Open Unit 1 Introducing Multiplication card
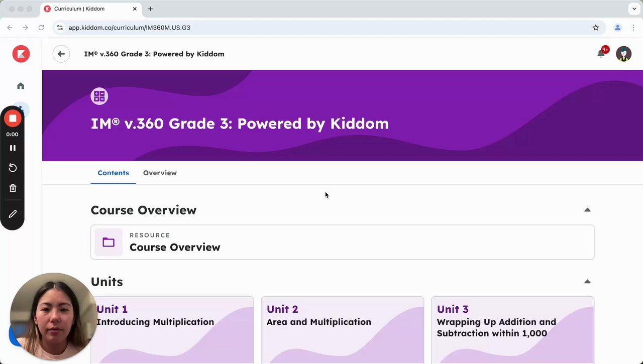The width and height of the screenshot is (643, 364). tap(172, 330)
